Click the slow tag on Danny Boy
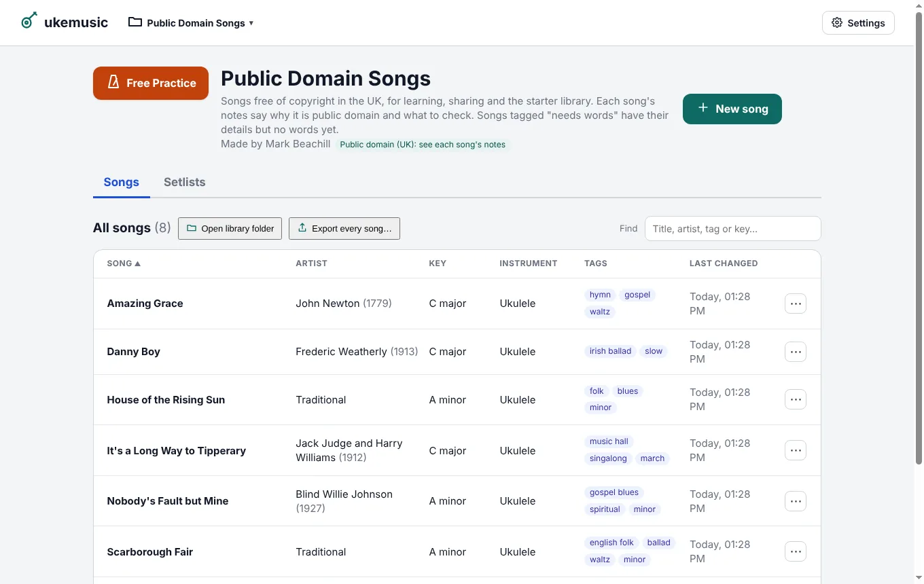924x584 pixels. [x=654, y=351]
